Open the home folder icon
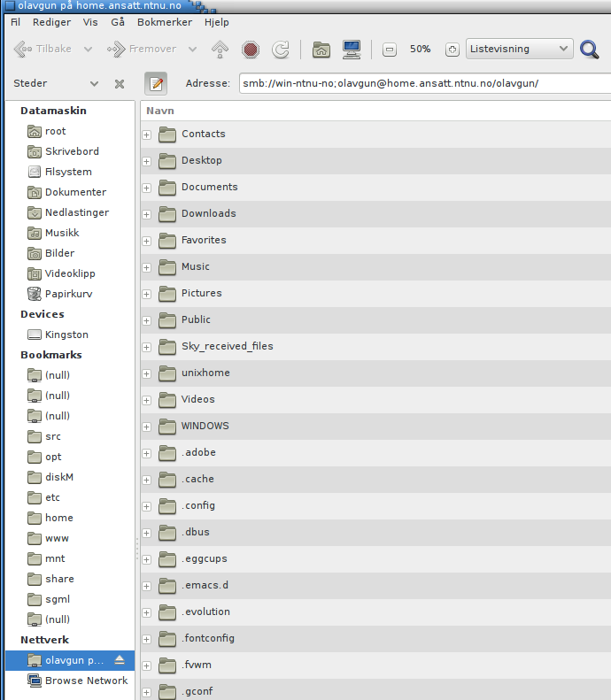Screen dimensions: 611x700 pyautogui.click(x=321, y=49)
